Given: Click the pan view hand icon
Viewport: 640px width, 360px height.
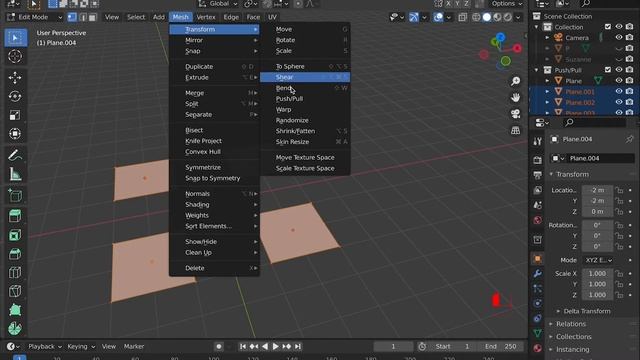Looking at the screenshot, I should [x=516, y=98].
